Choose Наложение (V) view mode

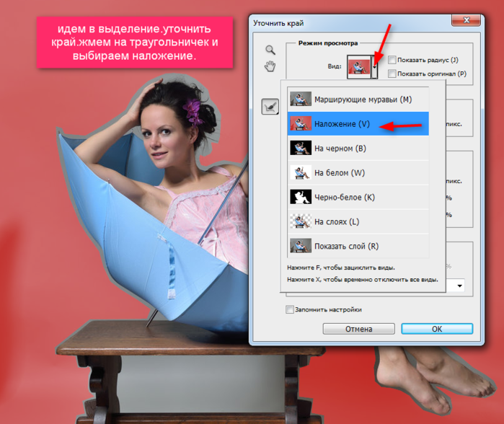click(x=358, y=124)
